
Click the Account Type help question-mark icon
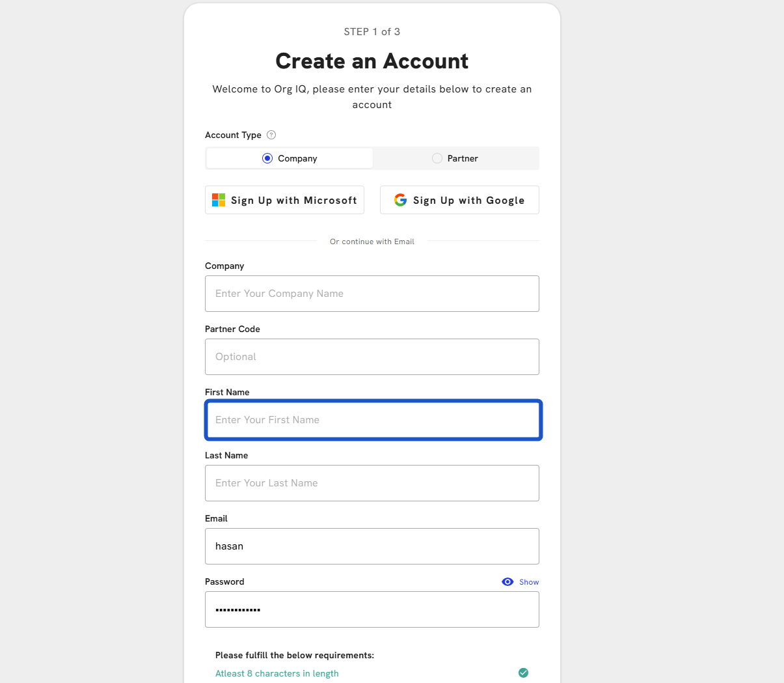click(271, 135)
